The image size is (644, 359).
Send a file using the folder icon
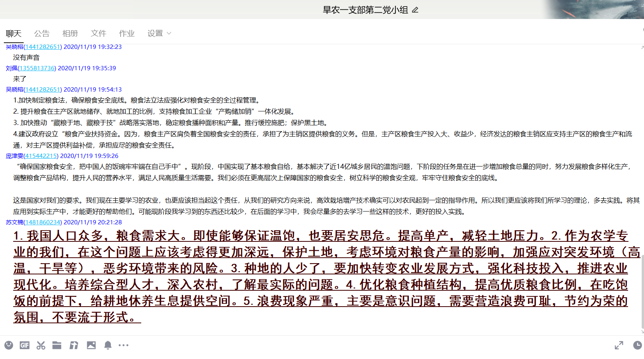[57, 345]
